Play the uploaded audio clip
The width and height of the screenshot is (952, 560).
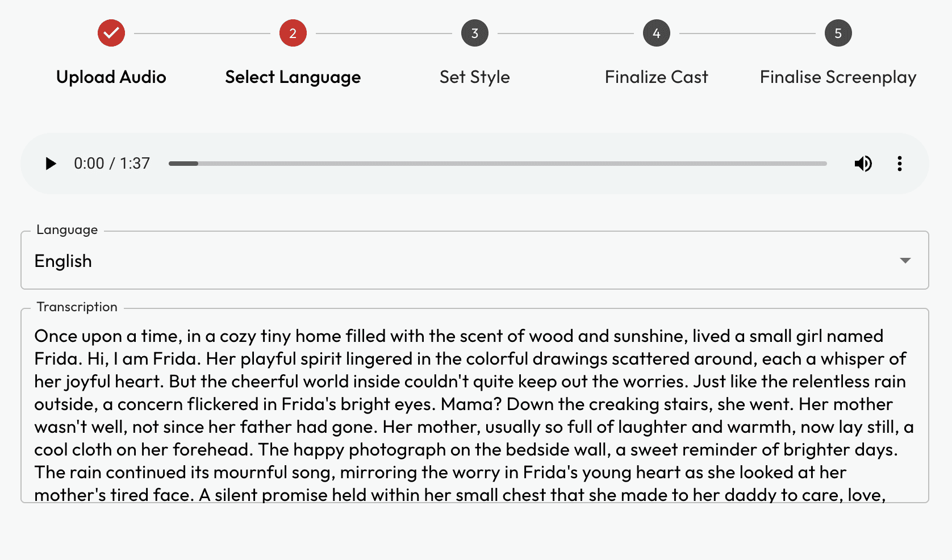click(51, 164)
